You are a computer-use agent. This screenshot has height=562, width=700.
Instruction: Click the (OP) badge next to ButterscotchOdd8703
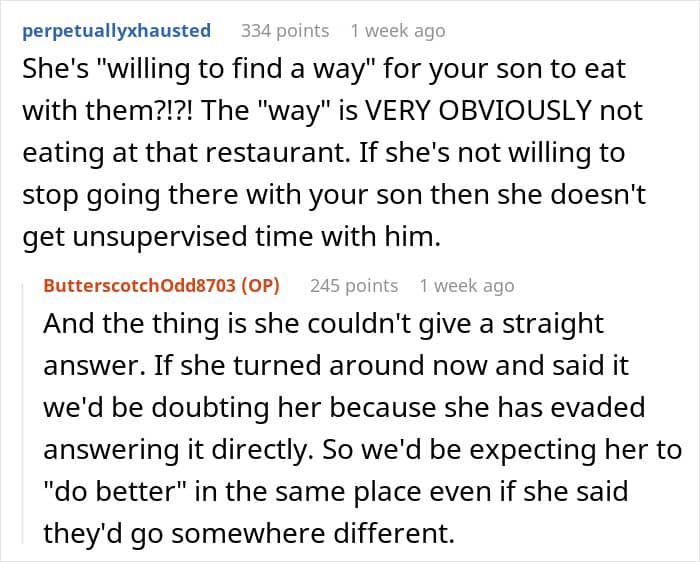tap(260, 286)
